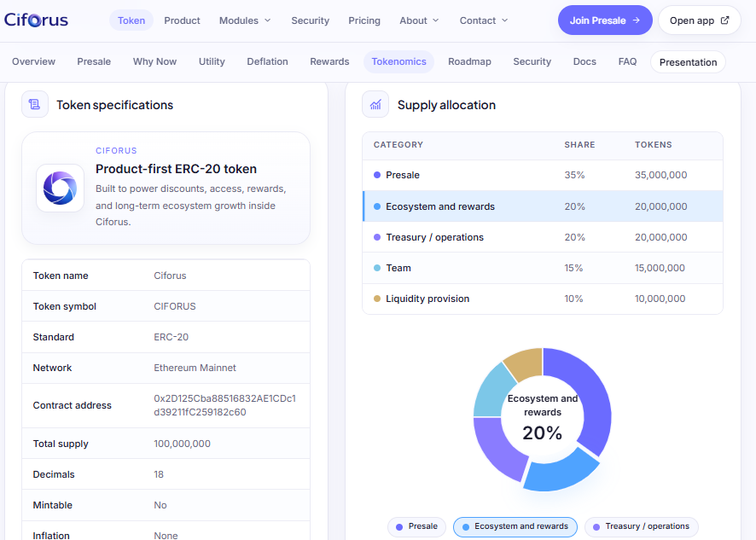This screenshot has height=540, width=756.
Task: Select the Token nav item
Action: [131, 20]
